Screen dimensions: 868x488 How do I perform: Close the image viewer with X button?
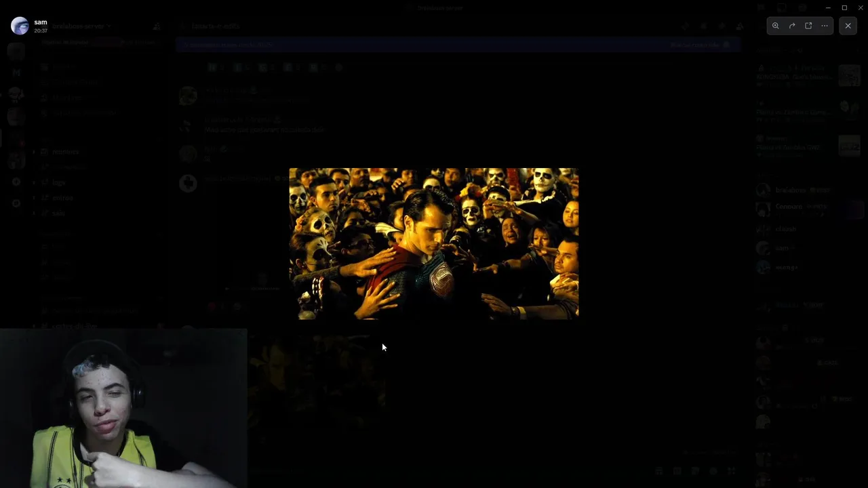[x=848, y=26]
